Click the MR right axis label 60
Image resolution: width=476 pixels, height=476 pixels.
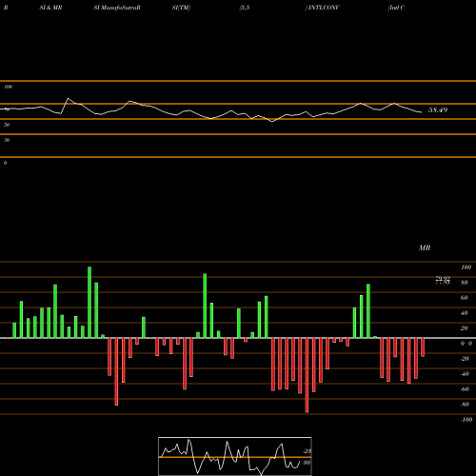tap(464, 298)
